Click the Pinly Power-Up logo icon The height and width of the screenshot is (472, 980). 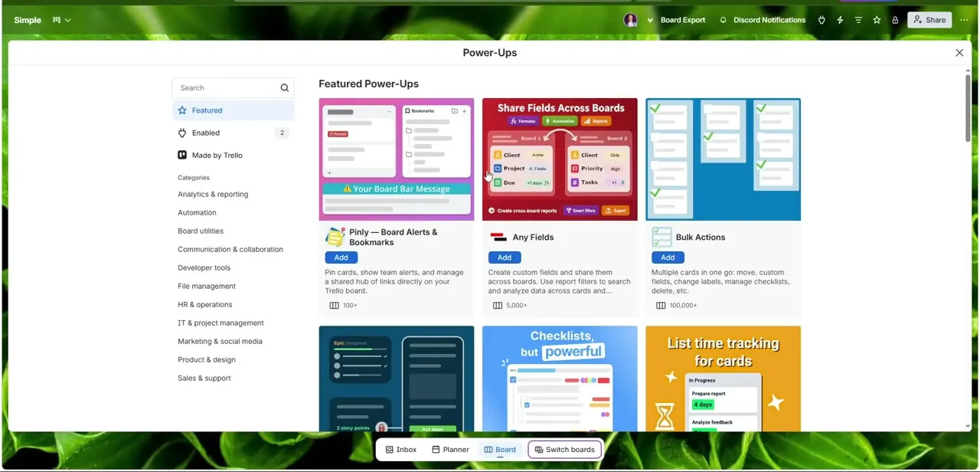(x=335, y=237)
